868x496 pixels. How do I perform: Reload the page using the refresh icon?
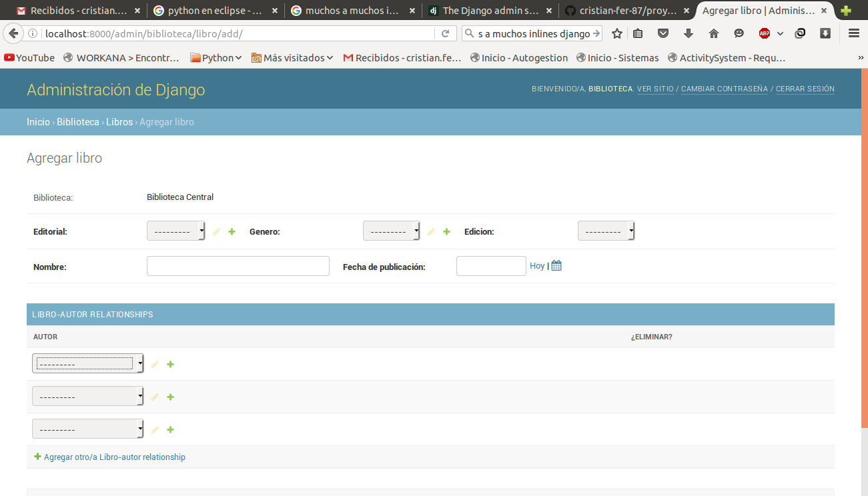click(445, 33)
